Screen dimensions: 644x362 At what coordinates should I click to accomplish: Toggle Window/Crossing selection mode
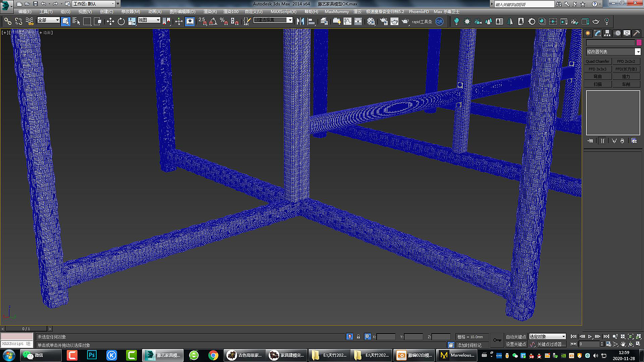click(98, 21)
